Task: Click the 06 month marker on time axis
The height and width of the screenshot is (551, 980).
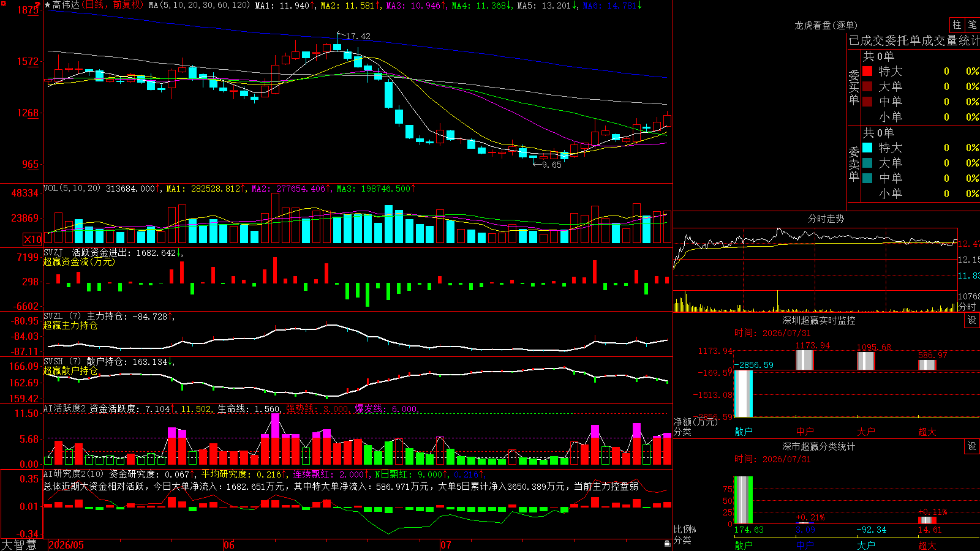Action: 229,545
